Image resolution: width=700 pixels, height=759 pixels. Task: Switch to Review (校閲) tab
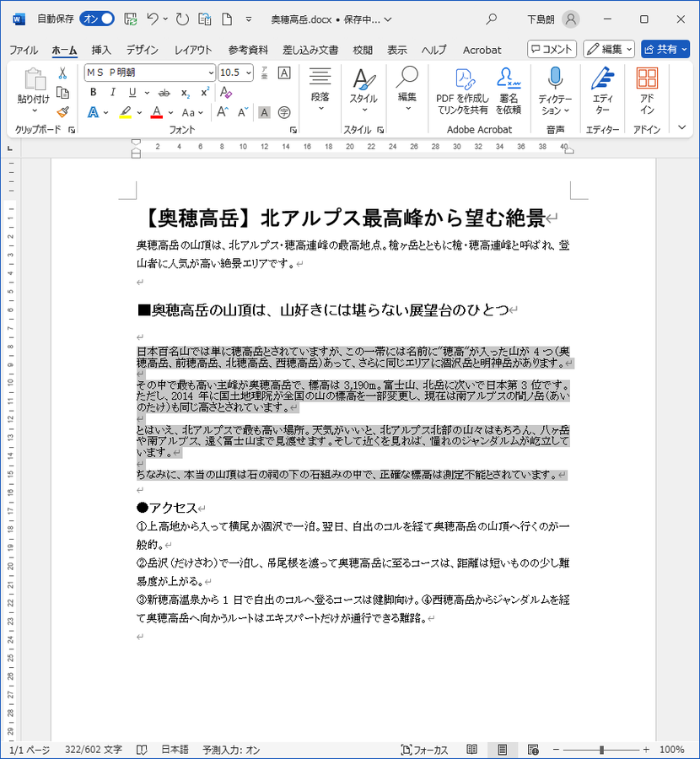point(363,50)
